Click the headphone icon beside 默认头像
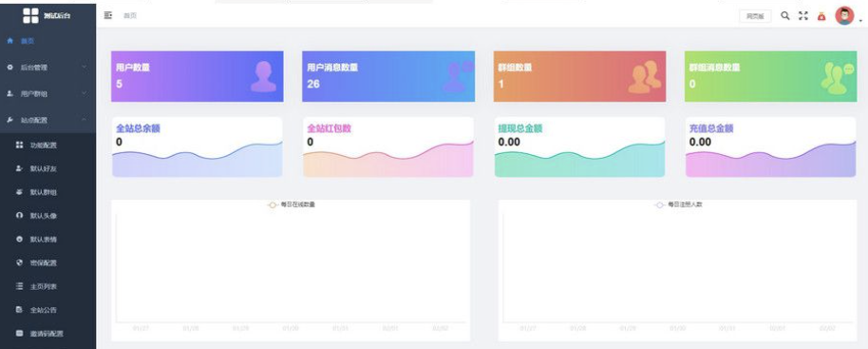This screenshot has height=349, width=868. point(19,216)
